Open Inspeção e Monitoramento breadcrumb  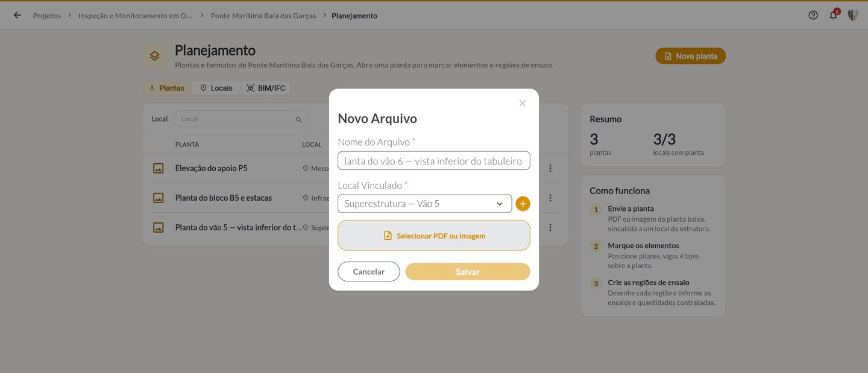tap(135, 16)
